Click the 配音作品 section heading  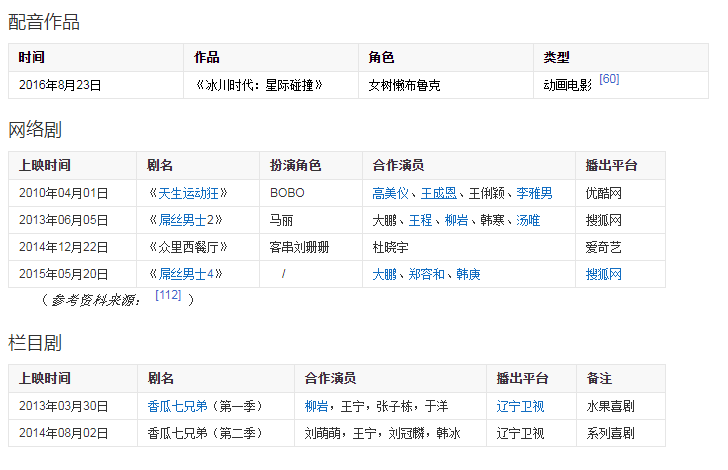[x=44, y=21]
